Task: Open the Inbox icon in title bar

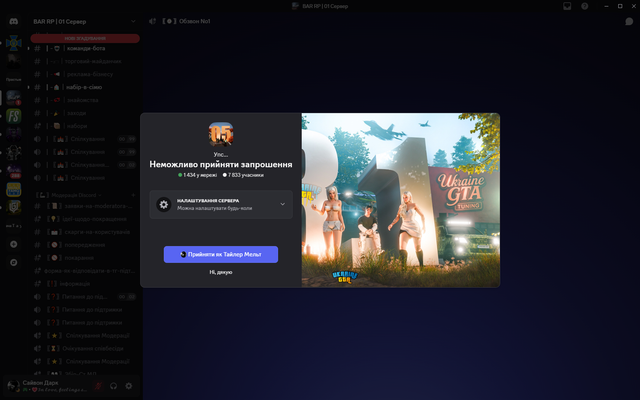Action: [x=567, y=6]
